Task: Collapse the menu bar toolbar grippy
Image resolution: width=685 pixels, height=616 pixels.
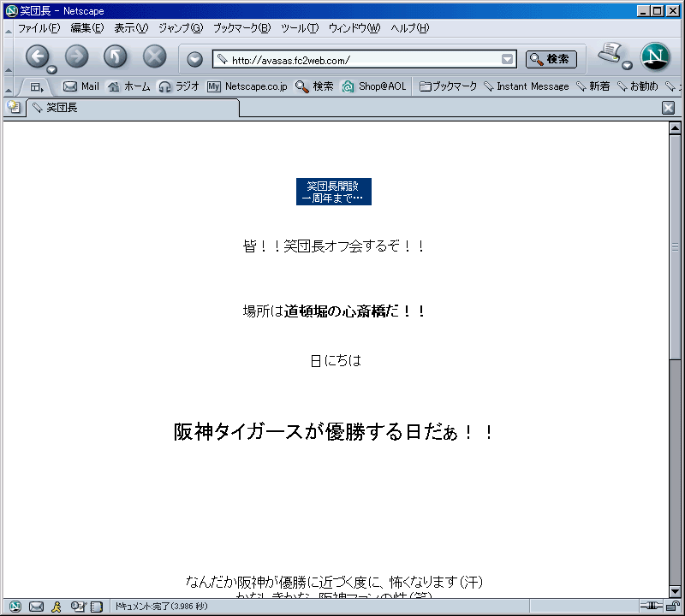Action: coord(9,29)
